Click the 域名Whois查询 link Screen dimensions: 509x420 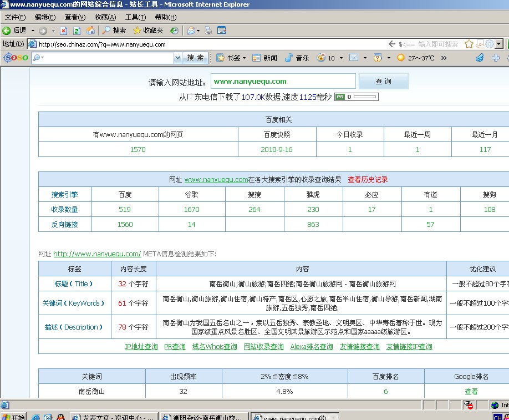pyautogui.click(x=215, y=347)
